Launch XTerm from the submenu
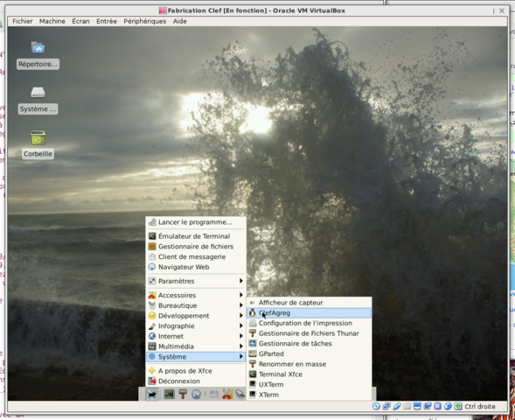Screen dimensions: 515x420 pos(309,395)
